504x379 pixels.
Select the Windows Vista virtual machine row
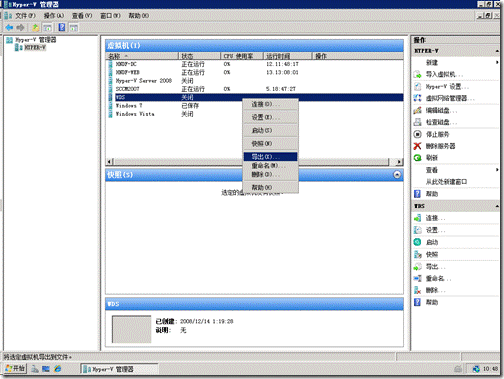pos(255,114)
